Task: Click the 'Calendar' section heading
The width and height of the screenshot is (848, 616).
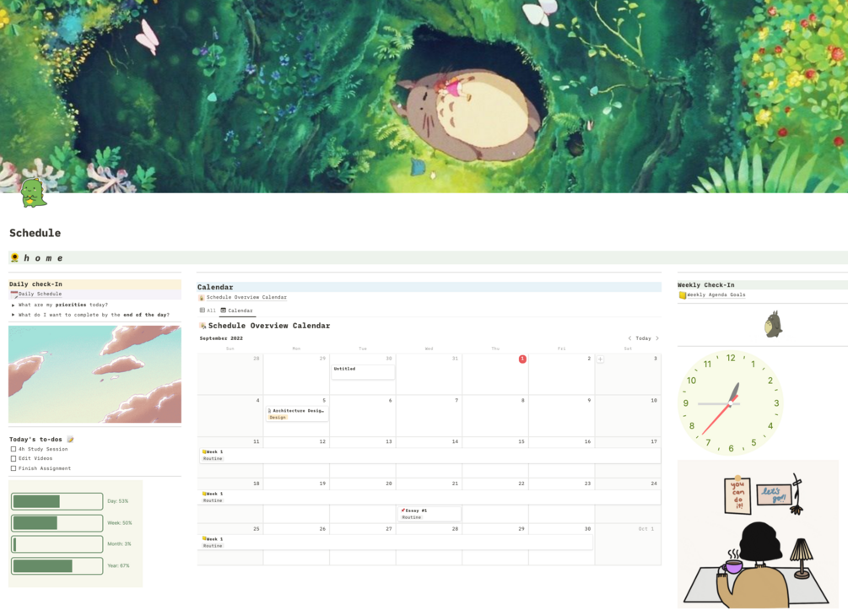Action: tap(215, 287)
